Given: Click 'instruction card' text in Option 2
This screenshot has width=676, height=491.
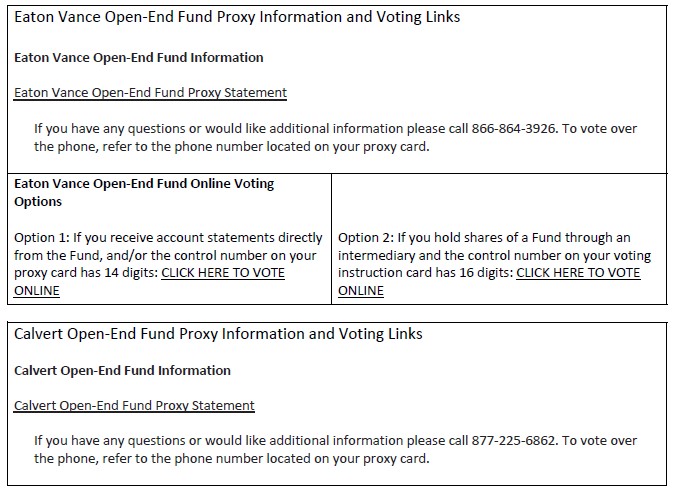Looking at the screenshot, I should point(379,273).
